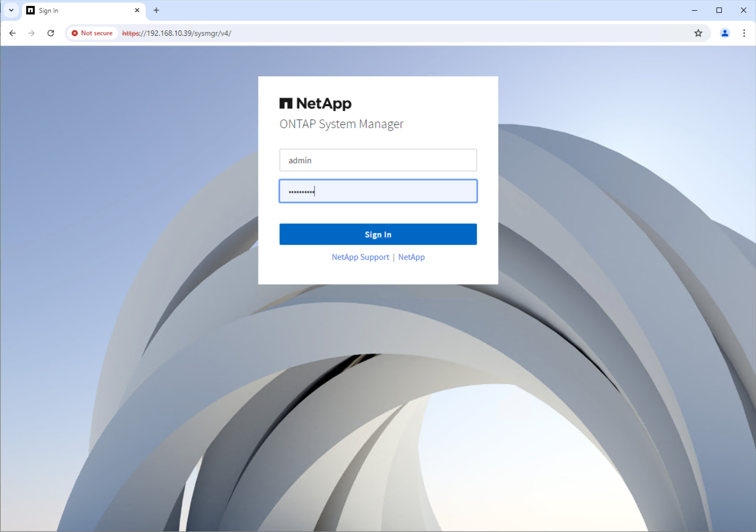The image size is (756, 532).
Task: Click the ONTAP System Manager heading
Action: [341, 124]
